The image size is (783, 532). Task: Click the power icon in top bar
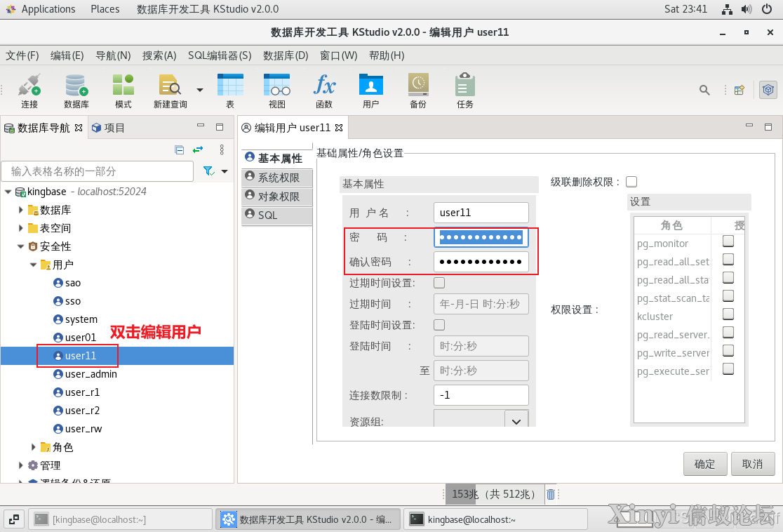[x=767, y=9]
